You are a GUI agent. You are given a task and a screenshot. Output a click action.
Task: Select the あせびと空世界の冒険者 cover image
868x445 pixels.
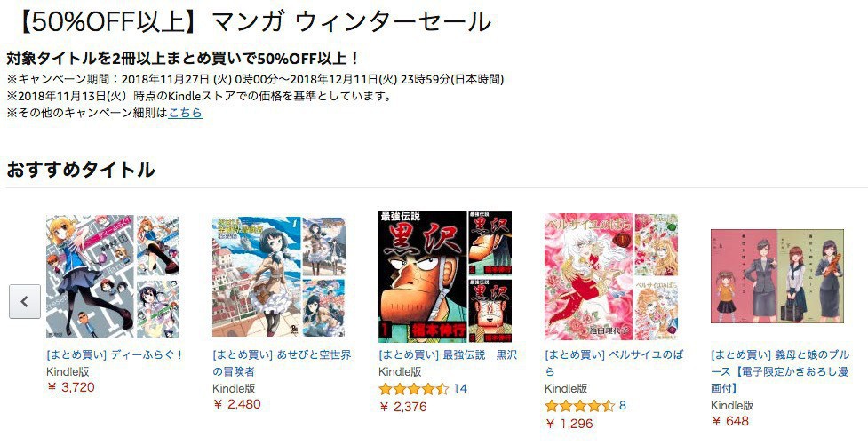(x=279, y=276)
